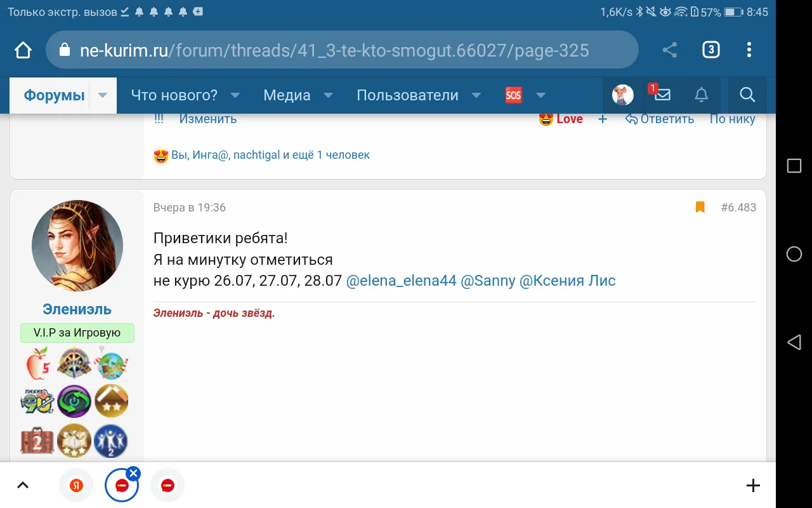
Task: Click the SOS icon in the navbar
Action: [x=513, y=95]
